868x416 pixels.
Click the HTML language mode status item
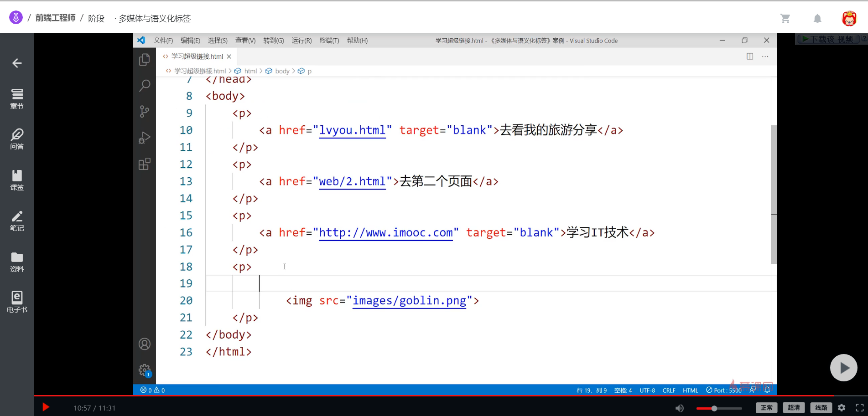pos(691,390)
